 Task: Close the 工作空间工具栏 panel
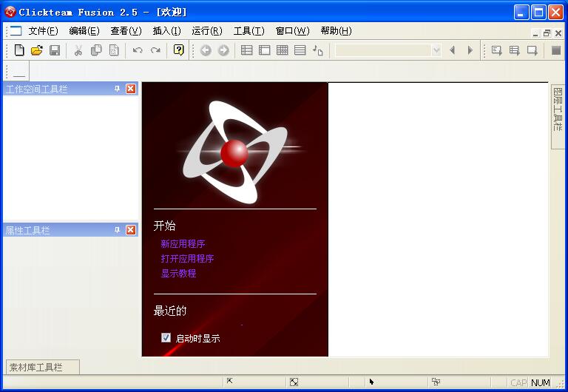pyautogui.click(x=131, y=89)
